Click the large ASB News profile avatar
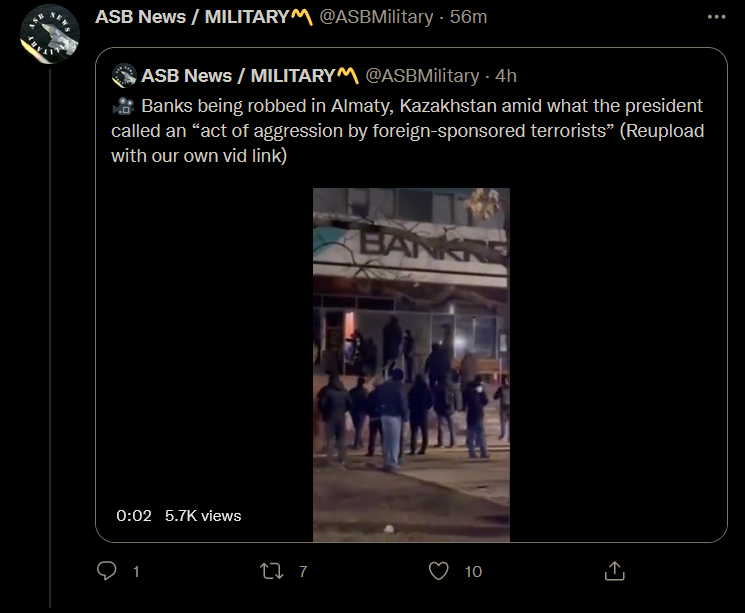Viewport: 745px width, 613px height. (x=50, y=37)
